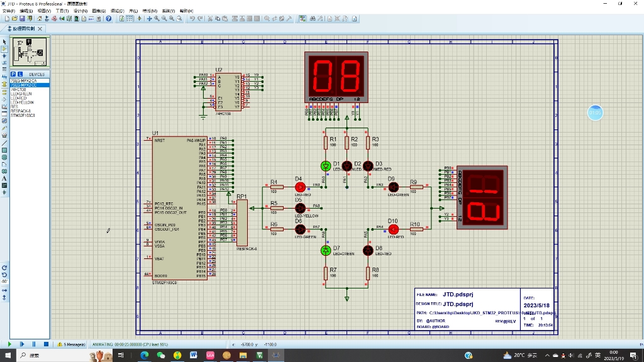Activate the Zoom In tool on the toolbar
The image size is (644, 362).
[157, 19]
